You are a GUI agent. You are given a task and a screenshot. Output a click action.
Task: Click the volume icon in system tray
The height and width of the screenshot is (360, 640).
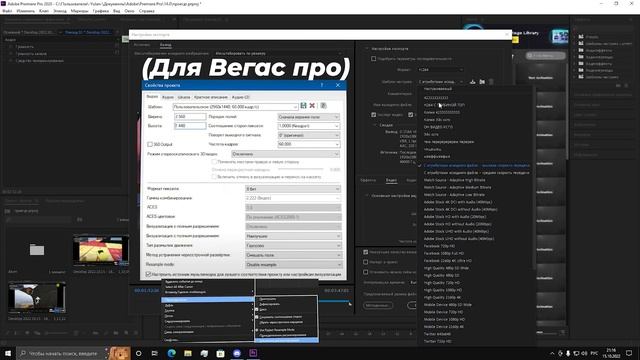coord(584,353)
